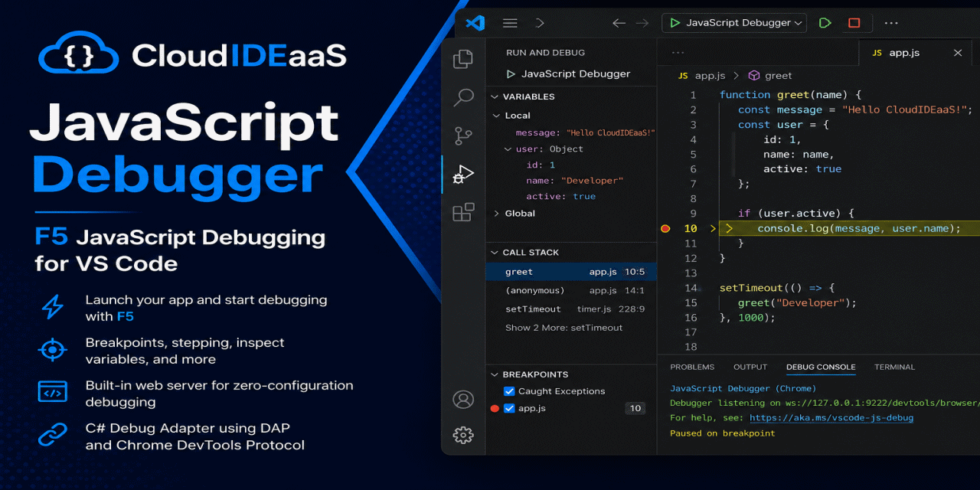This screenshot has width=980, height=490.
Task: Click the Paused on breakpoint message
Action: 723,433
